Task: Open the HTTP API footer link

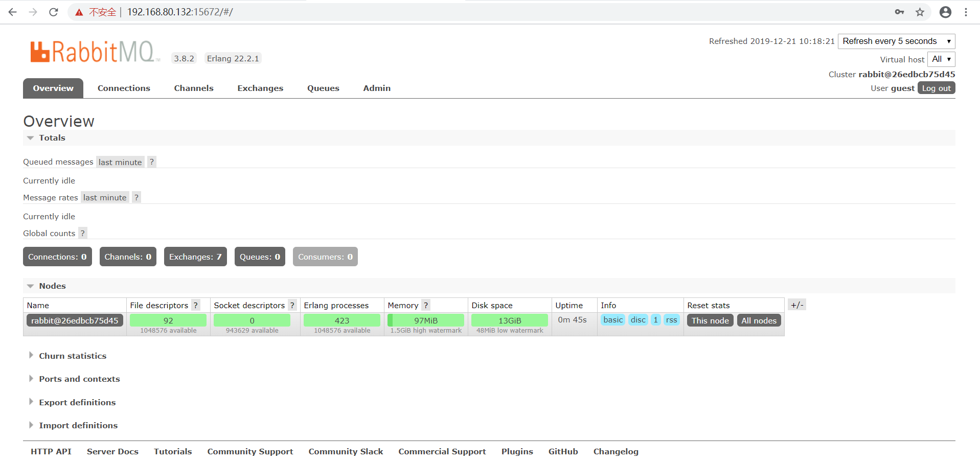Action: pos(51,452)
